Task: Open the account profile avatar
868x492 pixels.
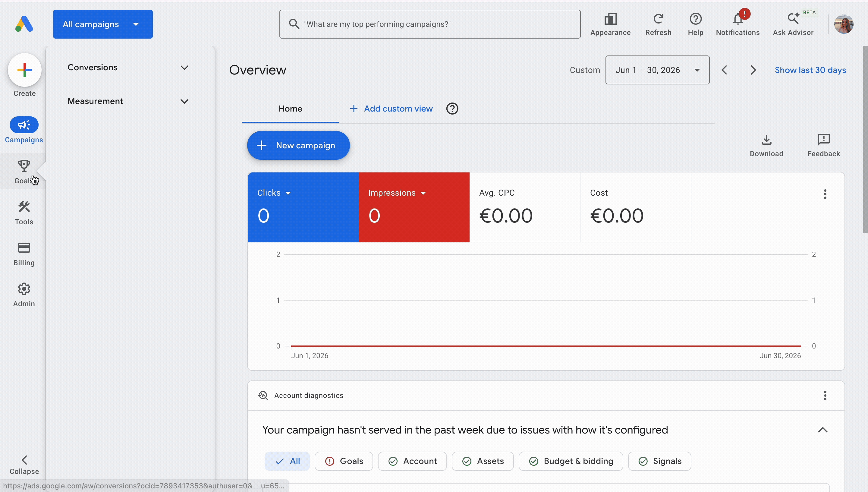Action: tap(844, 24)
